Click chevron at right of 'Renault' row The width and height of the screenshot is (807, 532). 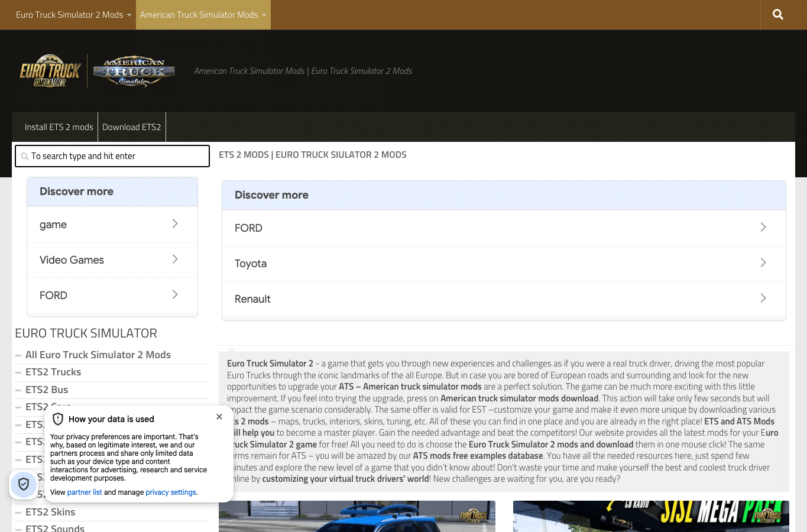tap(763, 298)
